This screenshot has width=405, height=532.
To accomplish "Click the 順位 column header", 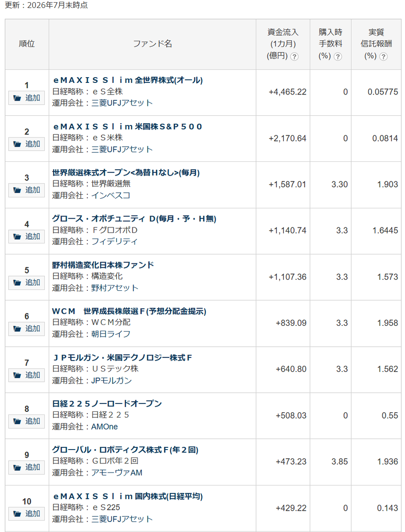I will pos(27,44).
